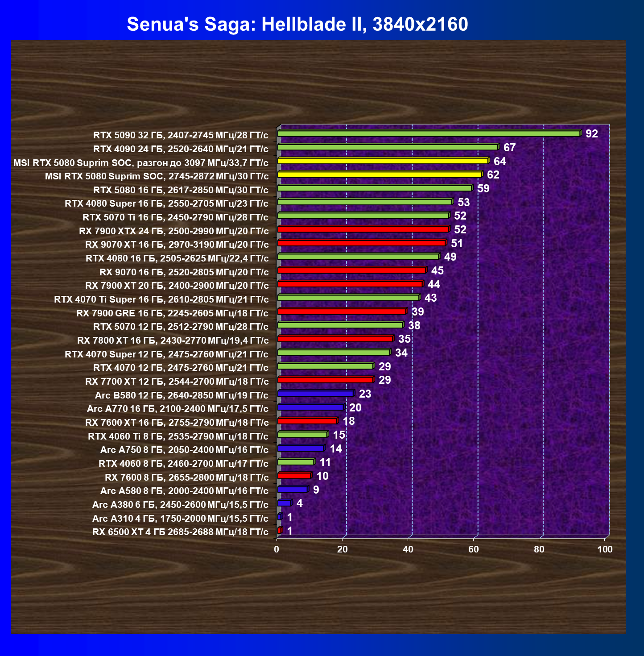The width and height of the screenshot is (644, 656).
Task: Click the 'RTX 5070 Ti 16 ГБ' label
Action: [x=175, y=217]
